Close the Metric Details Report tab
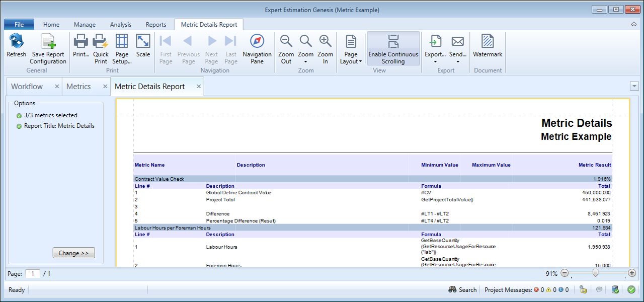This screenshot has width=644, height=302. pyautogui.click(x=199, y=87)
